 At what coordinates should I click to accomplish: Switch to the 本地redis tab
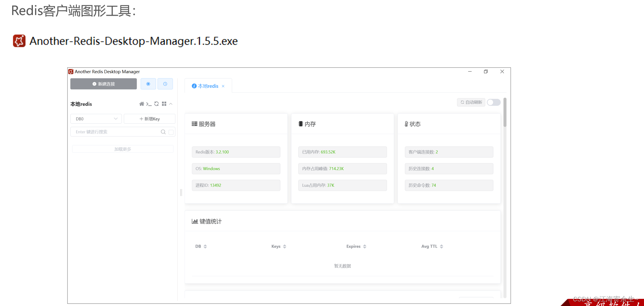[208, 86]
